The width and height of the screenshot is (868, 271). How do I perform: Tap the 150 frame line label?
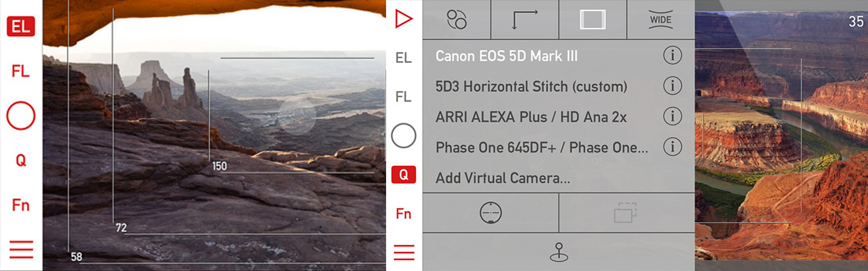[219, 166]
